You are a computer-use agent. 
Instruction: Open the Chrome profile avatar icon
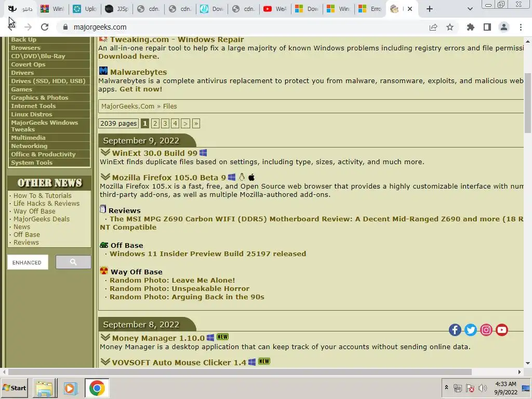[504, 27]
